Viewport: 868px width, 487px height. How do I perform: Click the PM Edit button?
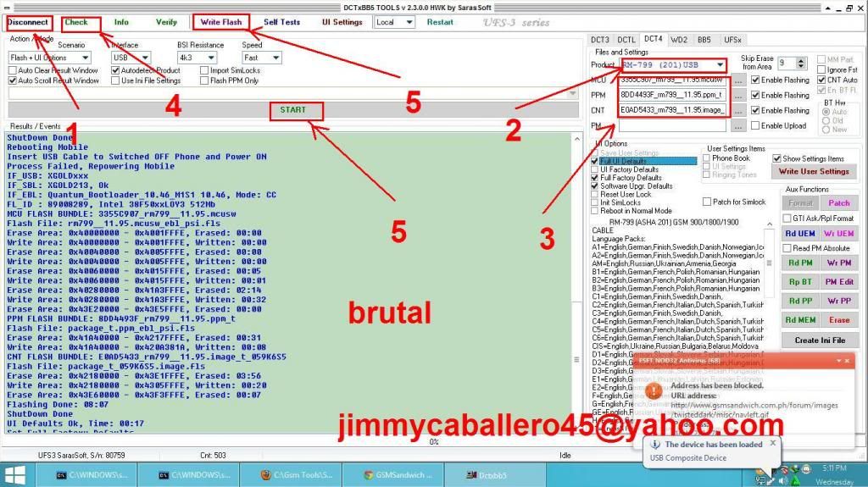[x=838, y=282]
